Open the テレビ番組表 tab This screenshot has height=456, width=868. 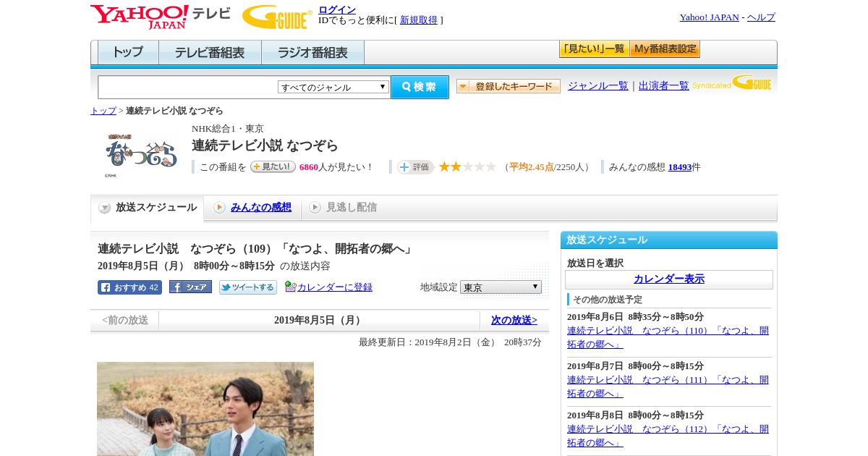click(210, 53)
